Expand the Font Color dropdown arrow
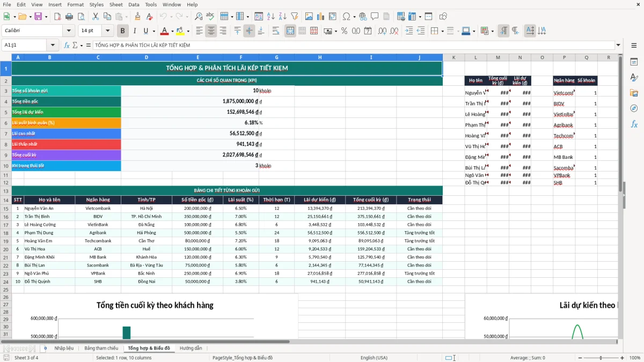Viewport: 644px width, 362px height. (172, 31)
